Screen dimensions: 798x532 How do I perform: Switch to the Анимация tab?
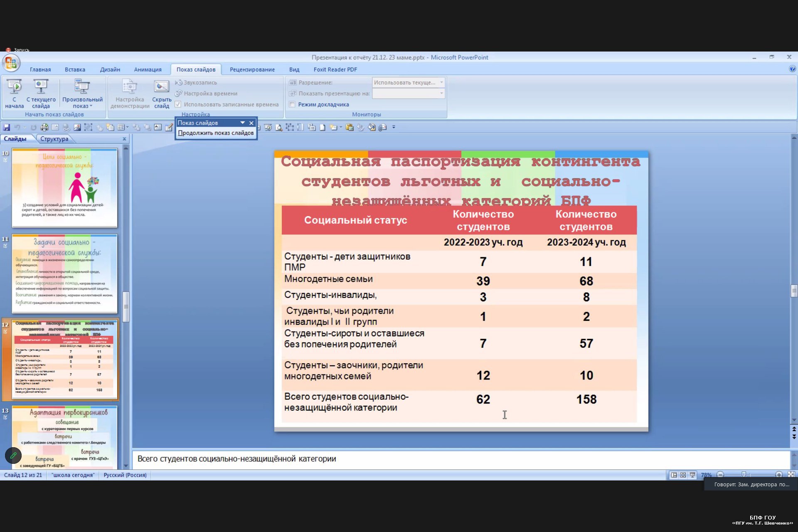(148, 69)
